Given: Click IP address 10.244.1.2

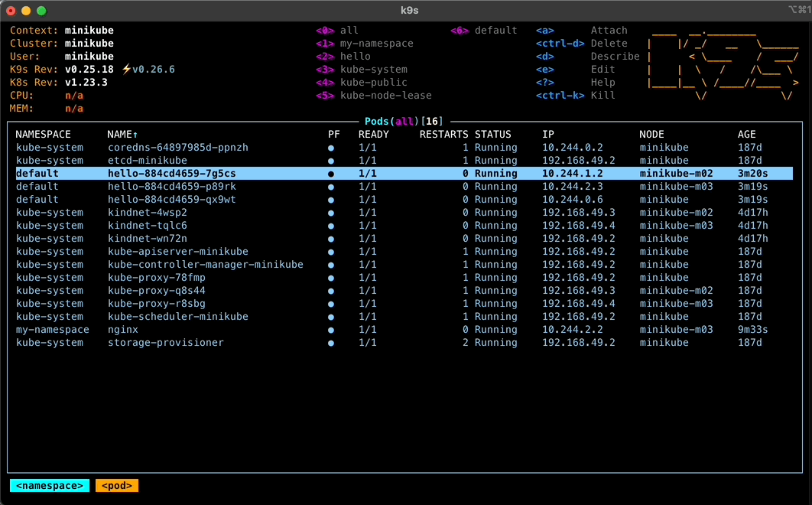Looking at the screenshot, I should pos(572,174).
